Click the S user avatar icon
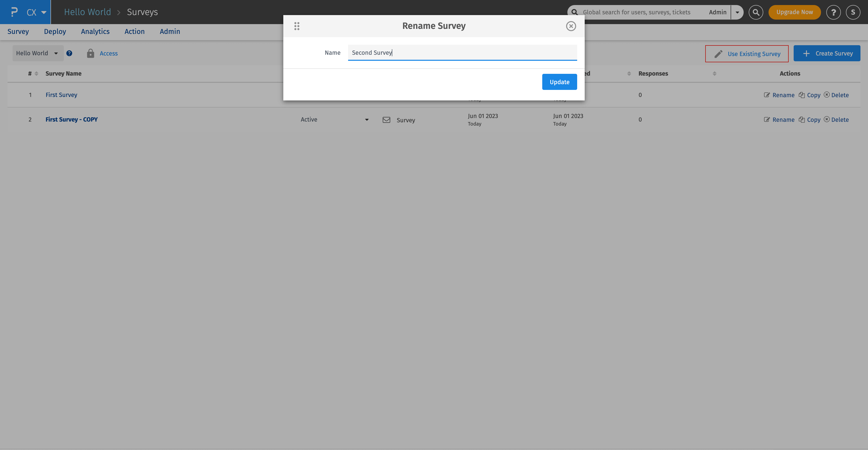 tap(853, 12)
